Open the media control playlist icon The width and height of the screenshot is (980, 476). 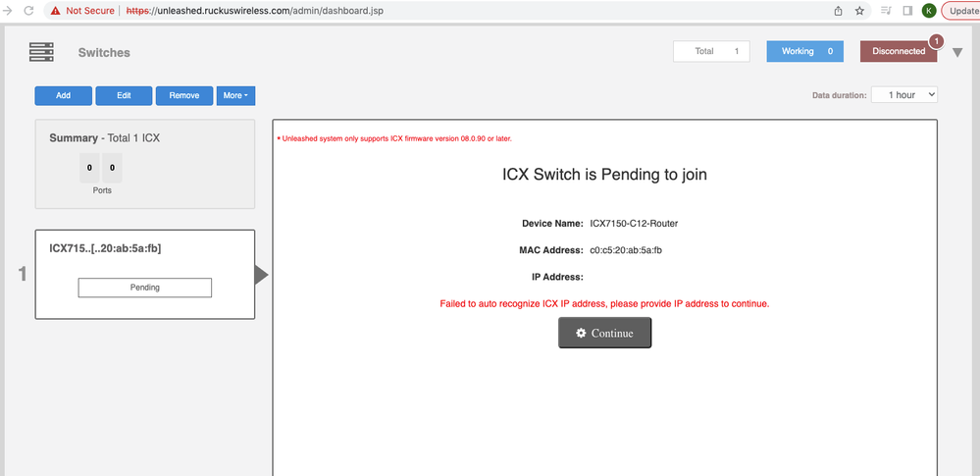(x=887, y=11)
